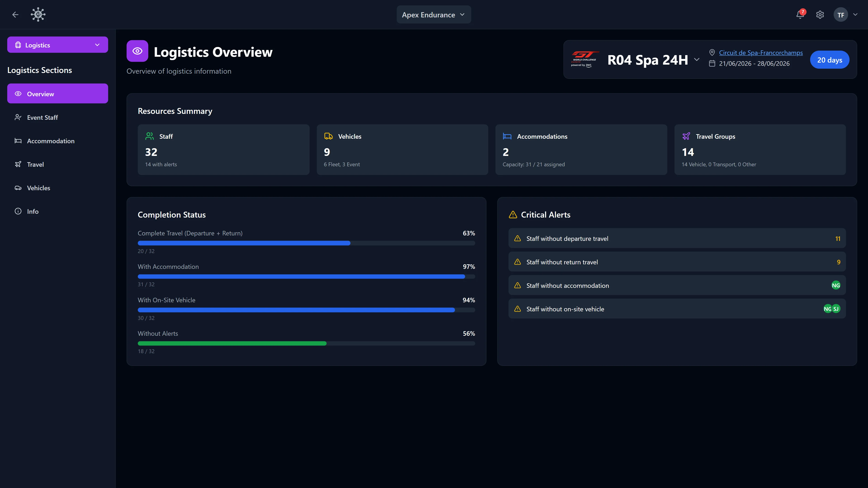
Task: Open the Event Staff section
Action: point(58,117)
